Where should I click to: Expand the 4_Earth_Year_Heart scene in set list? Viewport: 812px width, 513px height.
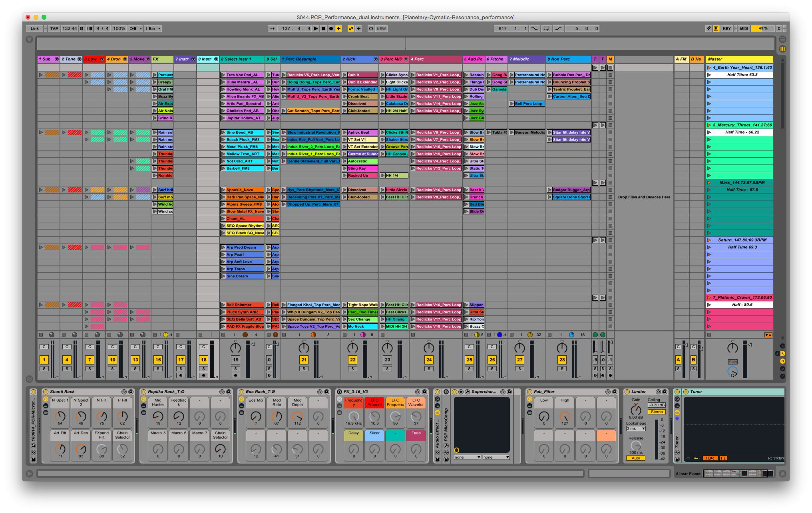[x=709, y=68]
